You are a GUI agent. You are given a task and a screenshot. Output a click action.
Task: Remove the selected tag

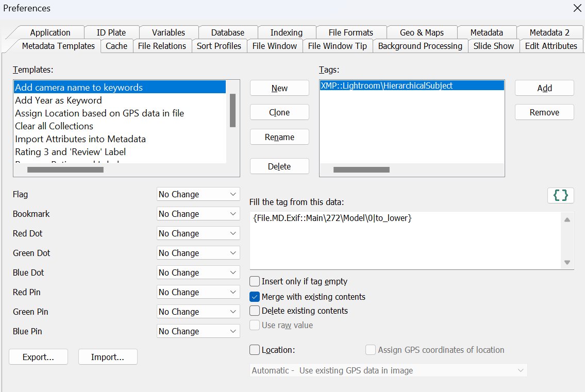coord(544,112)
